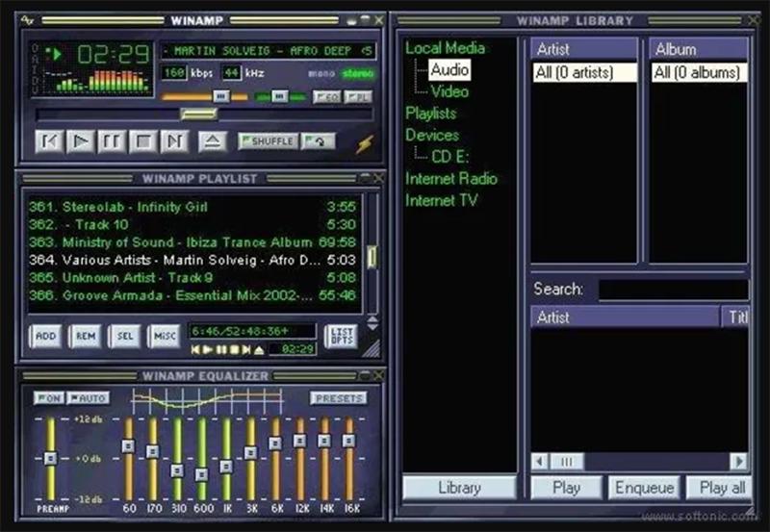This screenshot has height=532, width=770.
Task: Toggle the Shuffle button
Action: pyautogui.click(x=268, y=141)
